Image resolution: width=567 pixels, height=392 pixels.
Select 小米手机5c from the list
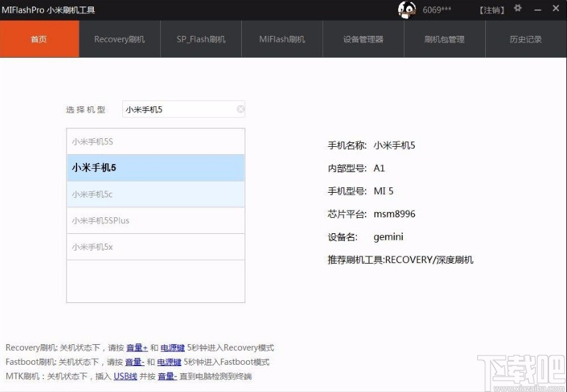[156, 195]
